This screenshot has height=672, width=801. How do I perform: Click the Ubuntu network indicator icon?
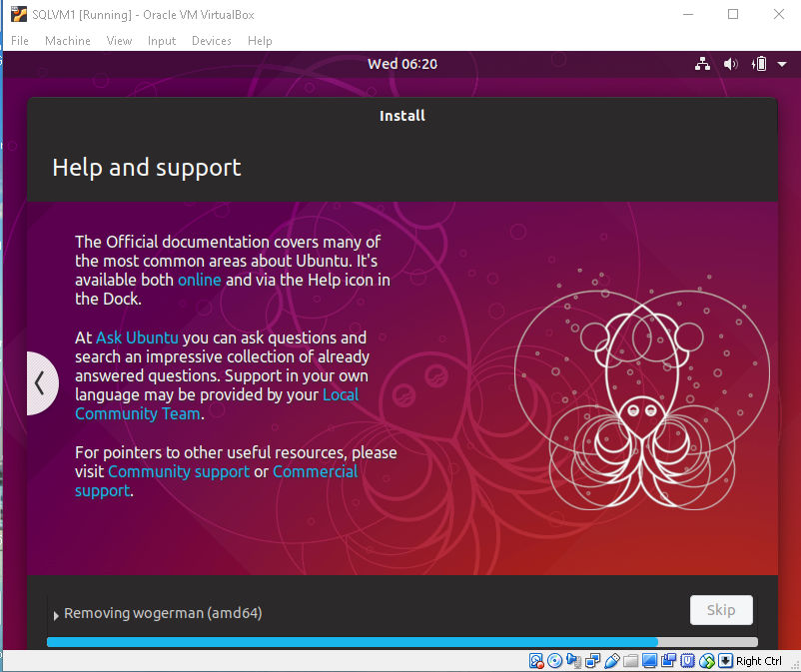coord(702,64)
